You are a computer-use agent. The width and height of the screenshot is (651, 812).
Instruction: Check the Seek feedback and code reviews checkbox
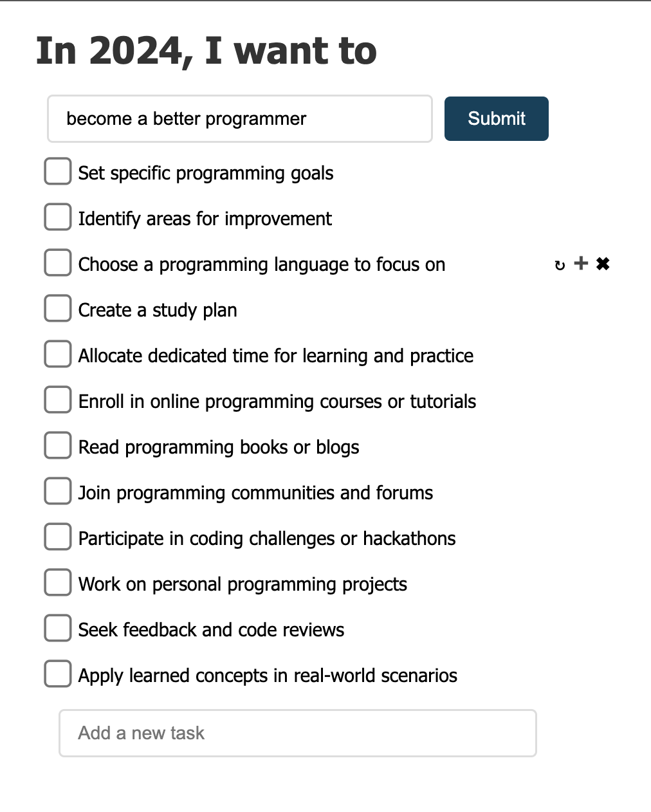point(57,628)
